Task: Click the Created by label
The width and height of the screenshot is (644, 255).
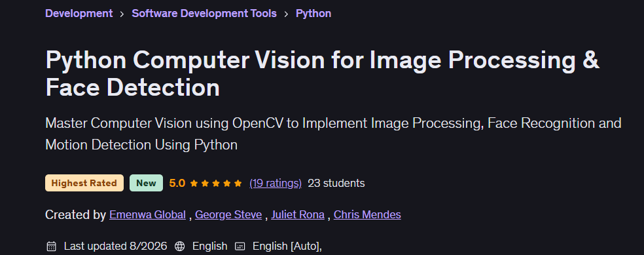Action: click(x=75, y=215)
